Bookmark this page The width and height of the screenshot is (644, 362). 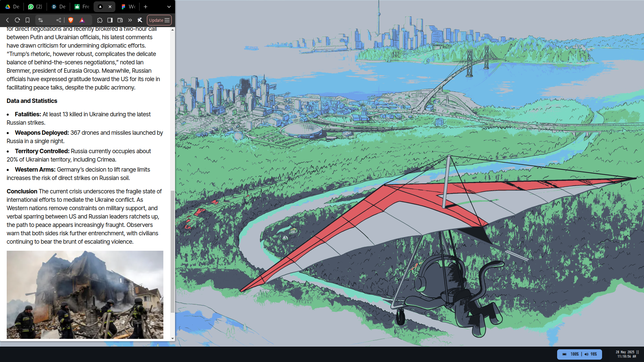tap(28, 20)
